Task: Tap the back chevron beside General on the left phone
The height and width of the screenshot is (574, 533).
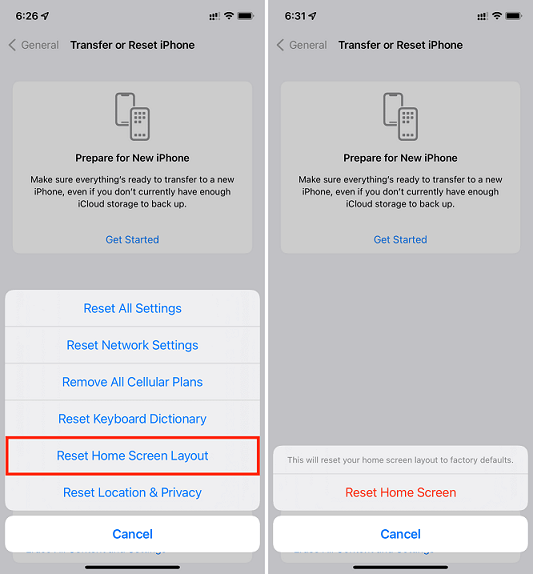Action: [12, 45]
